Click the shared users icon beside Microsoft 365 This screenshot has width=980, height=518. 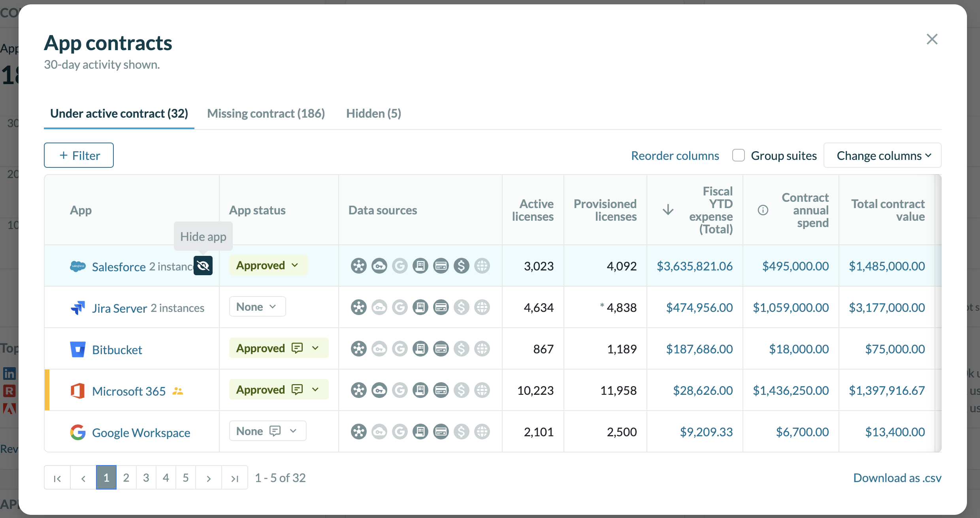(x=178, y=391)
